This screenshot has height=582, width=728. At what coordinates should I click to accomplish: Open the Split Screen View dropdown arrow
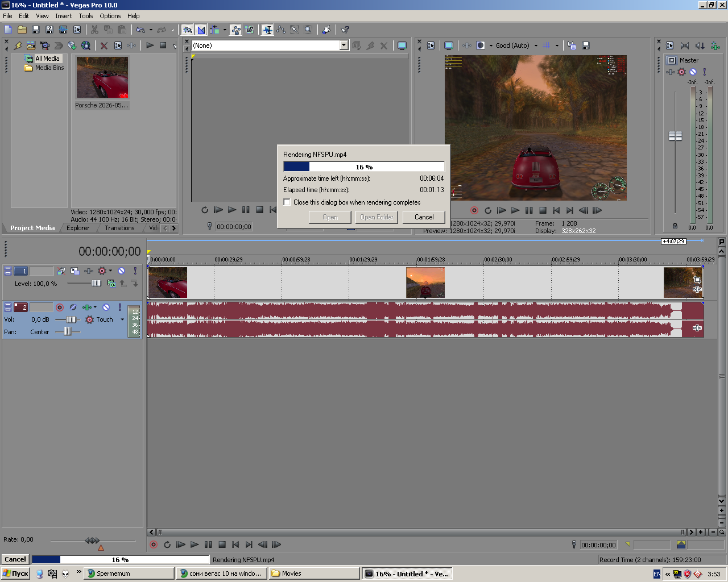tap(491, 45)
